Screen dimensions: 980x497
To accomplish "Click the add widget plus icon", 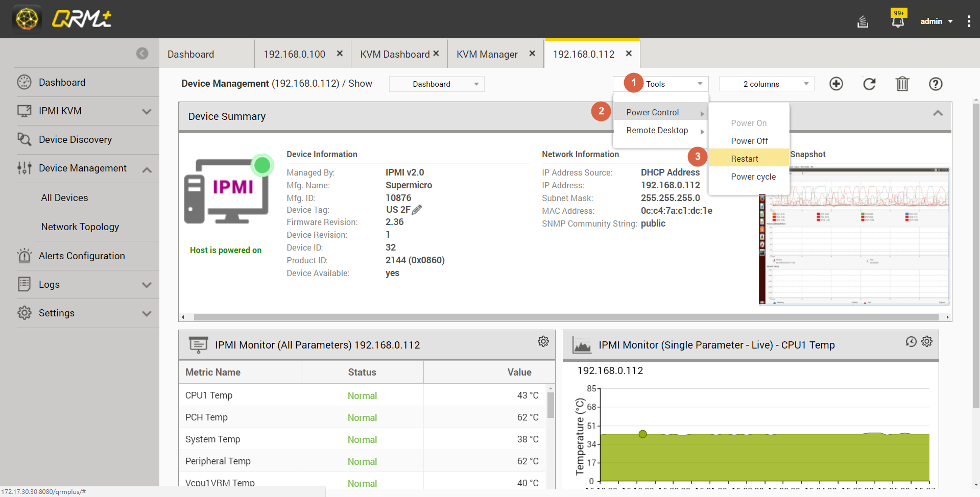I will (836, 84).
